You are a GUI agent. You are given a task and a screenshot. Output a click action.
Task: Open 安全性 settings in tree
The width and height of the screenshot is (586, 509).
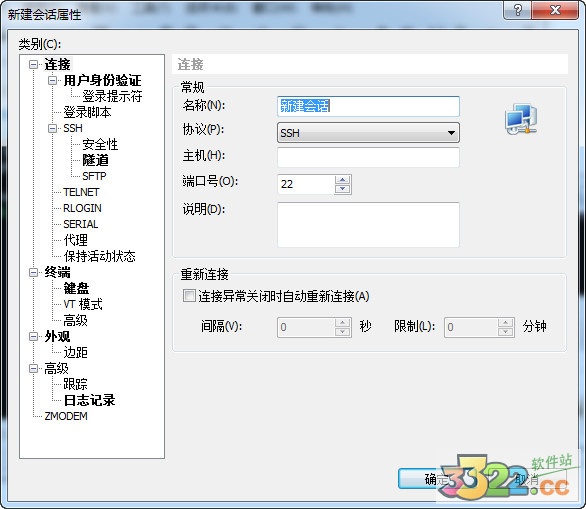[x=100, y=144]
